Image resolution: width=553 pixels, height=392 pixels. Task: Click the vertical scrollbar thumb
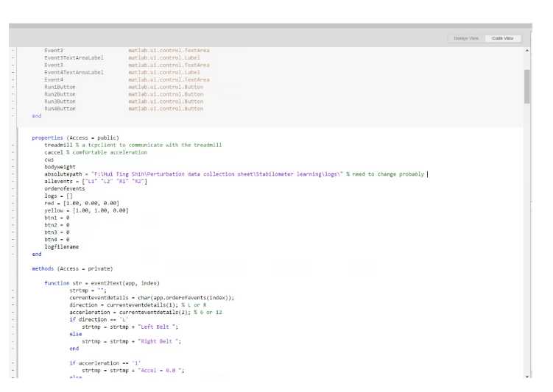527,86
